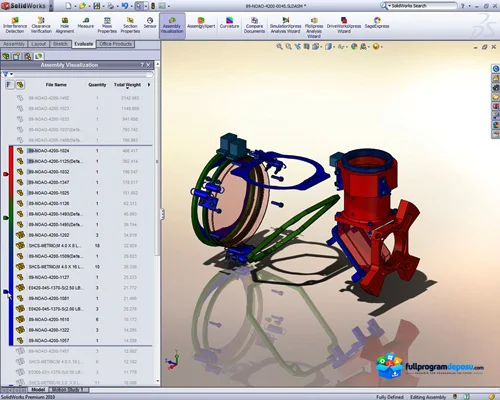500x400 pixels.
Task: Undo the last action
Action: pos(125,6)
